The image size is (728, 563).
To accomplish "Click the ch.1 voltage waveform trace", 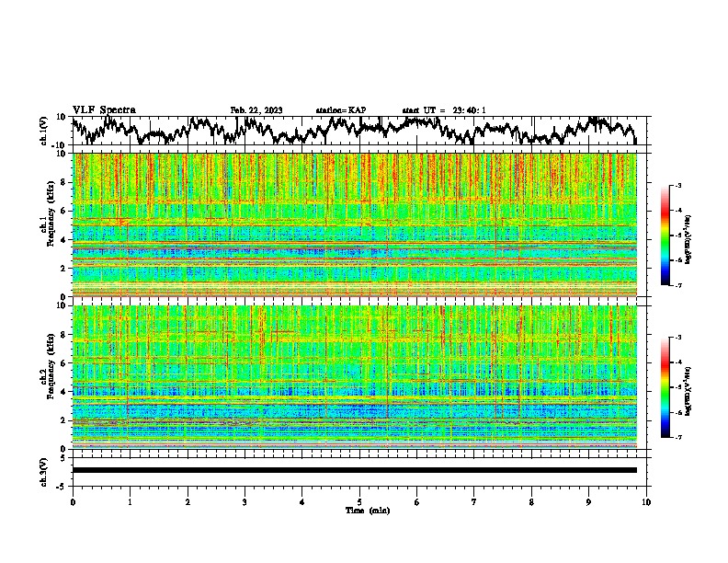I will 354,131.
